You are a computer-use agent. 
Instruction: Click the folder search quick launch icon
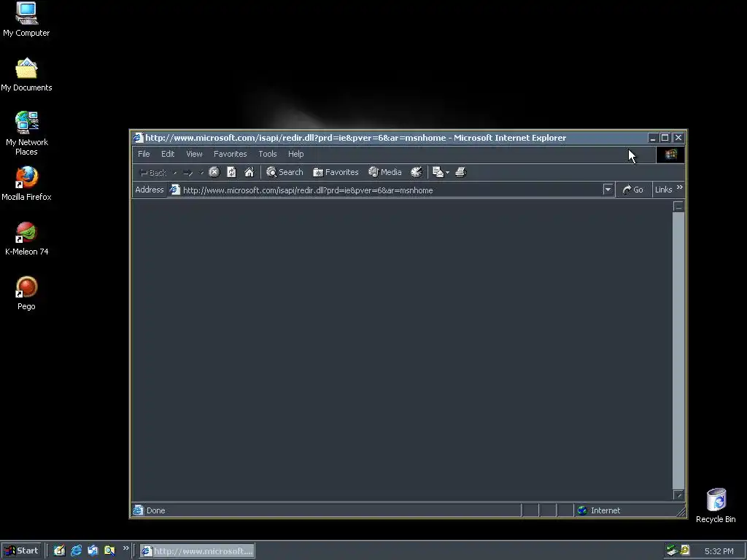109,551
